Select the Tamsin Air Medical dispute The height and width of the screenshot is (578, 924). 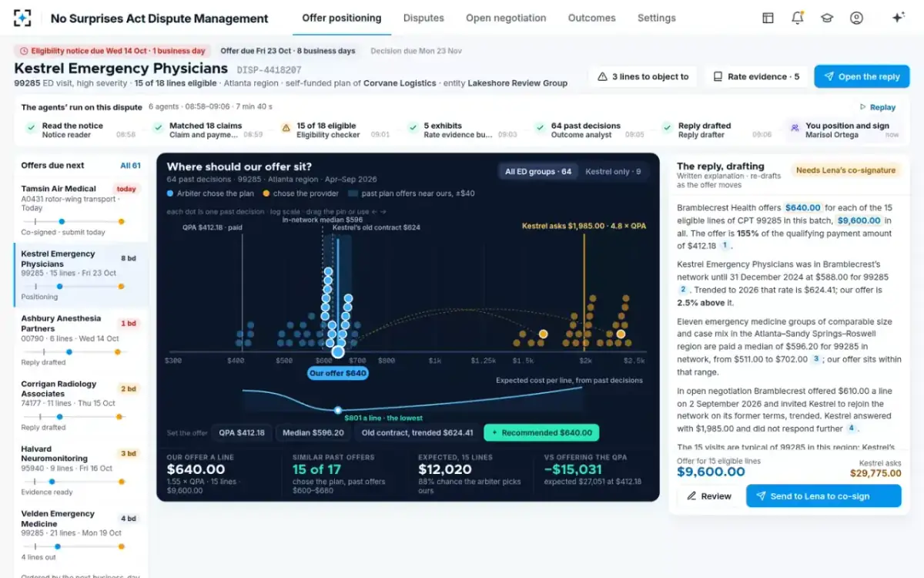pyautogui.click(x=81, y=210)
